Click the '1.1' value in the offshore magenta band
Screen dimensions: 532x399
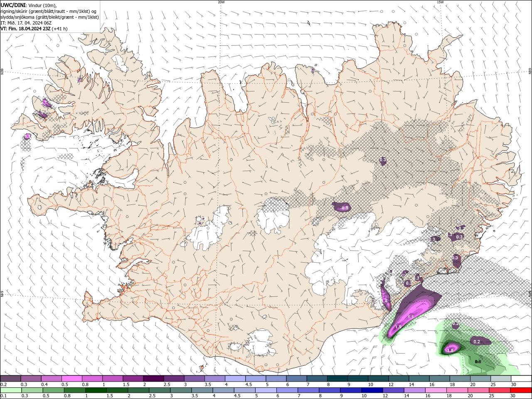pos(411,317)
